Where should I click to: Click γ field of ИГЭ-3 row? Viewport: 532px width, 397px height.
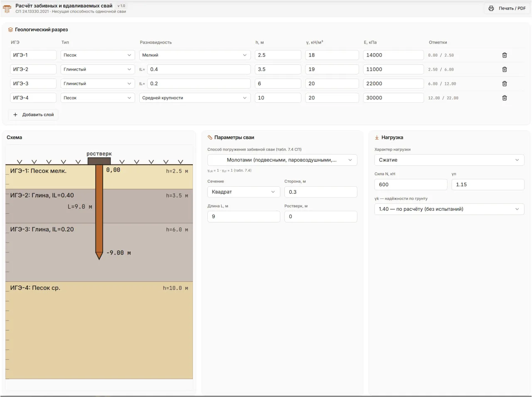(332, 84)
